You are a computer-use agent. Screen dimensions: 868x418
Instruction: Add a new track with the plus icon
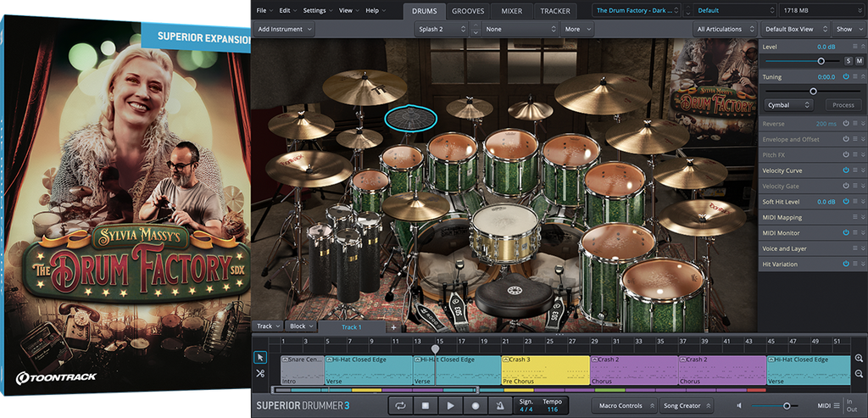[393, 326]
